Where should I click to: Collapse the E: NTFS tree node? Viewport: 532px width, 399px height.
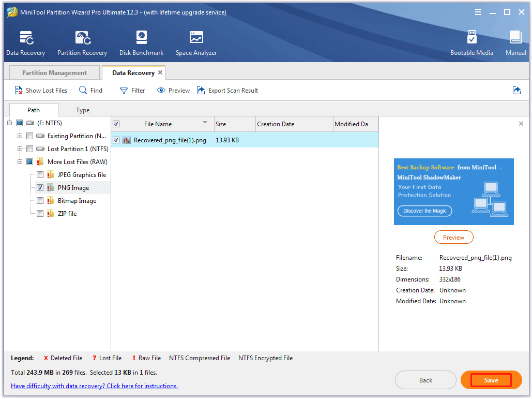[9, 123]
